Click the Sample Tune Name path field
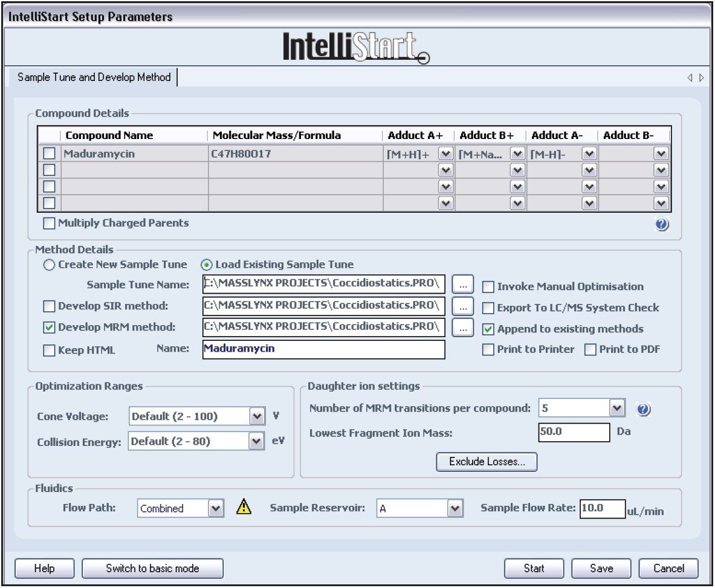 (324, 284)
